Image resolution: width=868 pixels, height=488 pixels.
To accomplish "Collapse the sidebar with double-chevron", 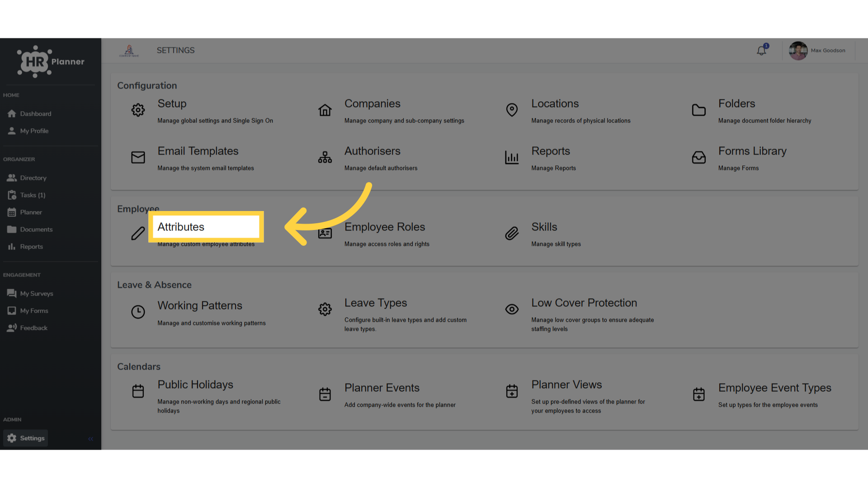I will pyautogui.click(x=90, y=439).
